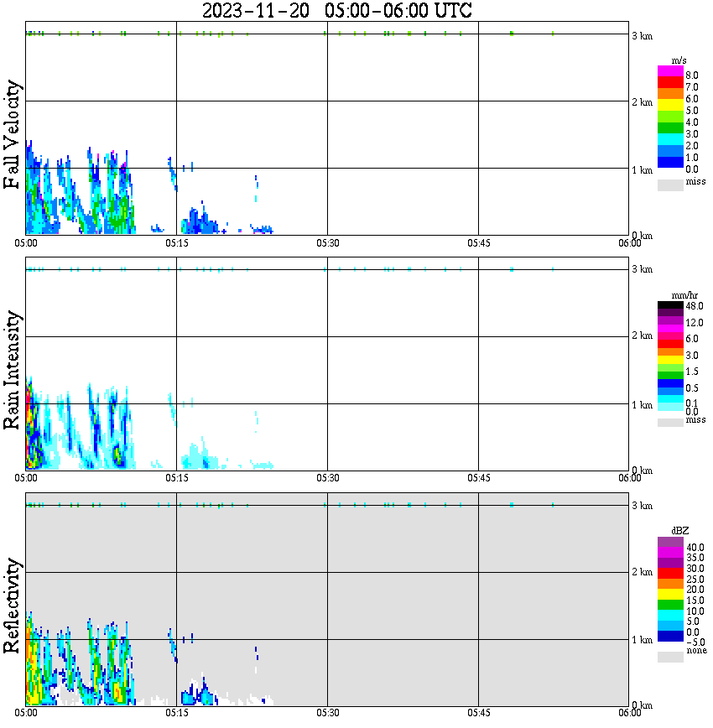Viewport: 713px width, 728px height.
Task: Click '1 km' label beside Reflectivity plot
Action: click(x=642, y=640)
